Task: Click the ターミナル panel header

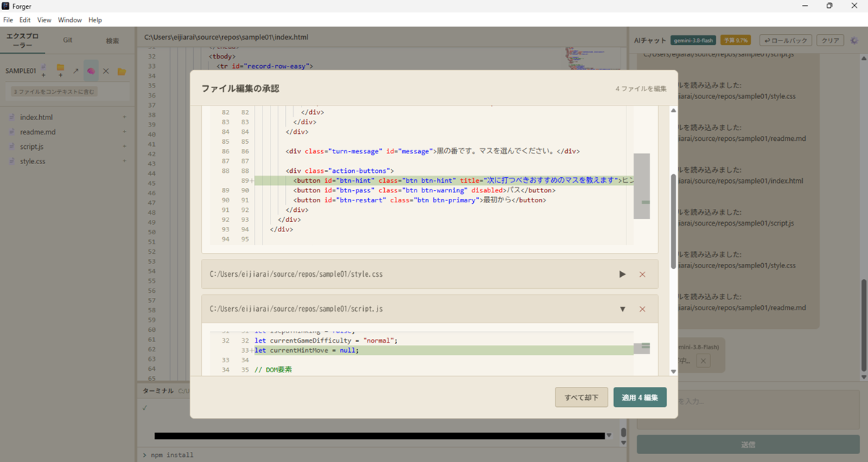Action: [x=158, y=390]
